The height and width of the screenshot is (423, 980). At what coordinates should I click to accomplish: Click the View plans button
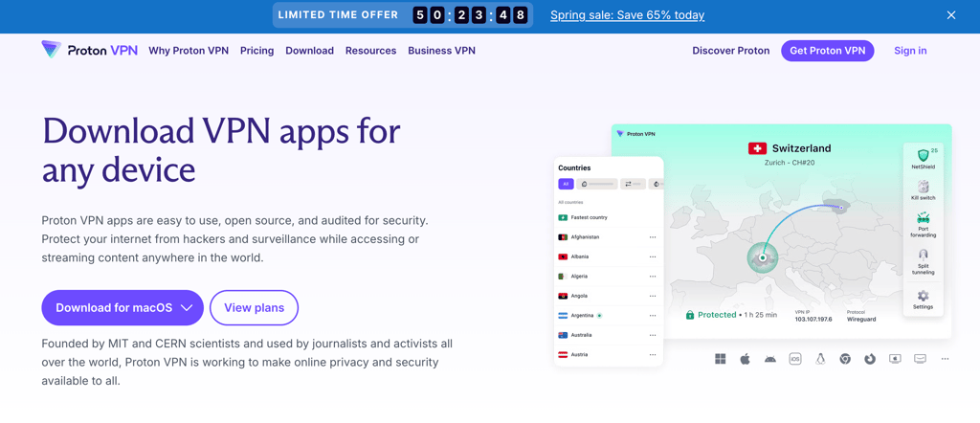click(x=255, y=307)
